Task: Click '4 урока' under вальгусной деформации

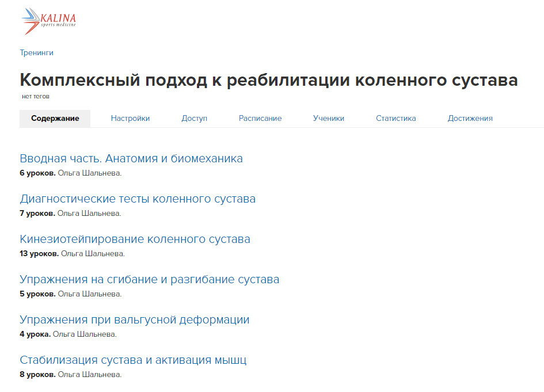Action: (35, 334)
